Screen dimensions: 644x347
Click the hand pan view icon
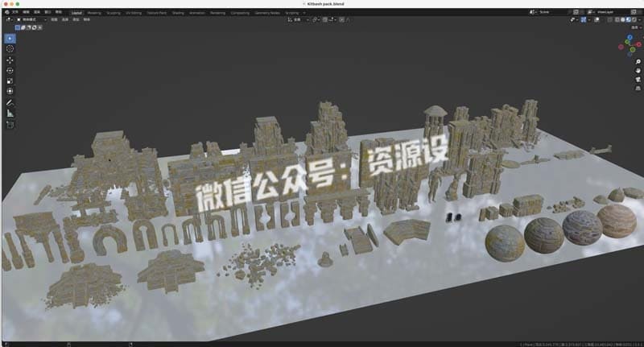tap(638, 71)
